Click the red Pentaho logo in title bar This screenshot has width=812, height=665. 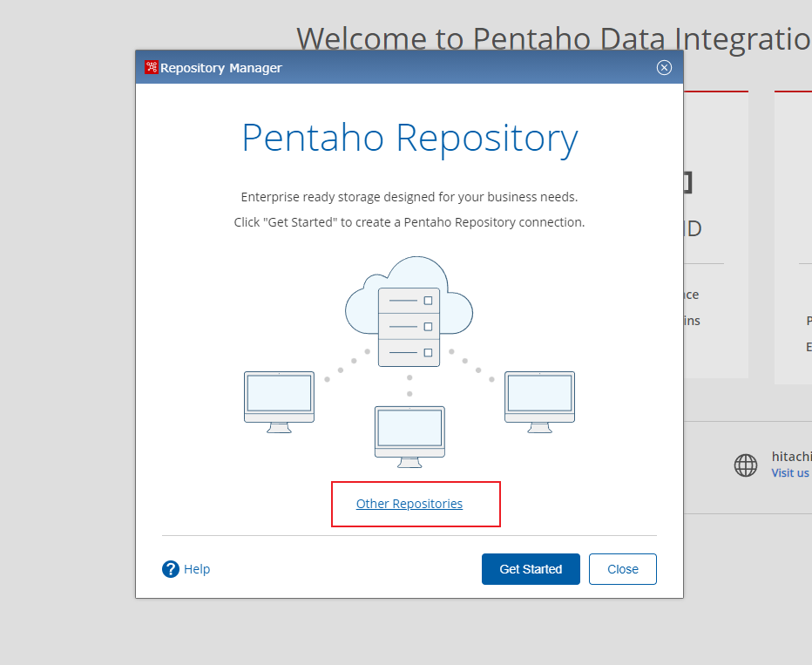[152, 67]
